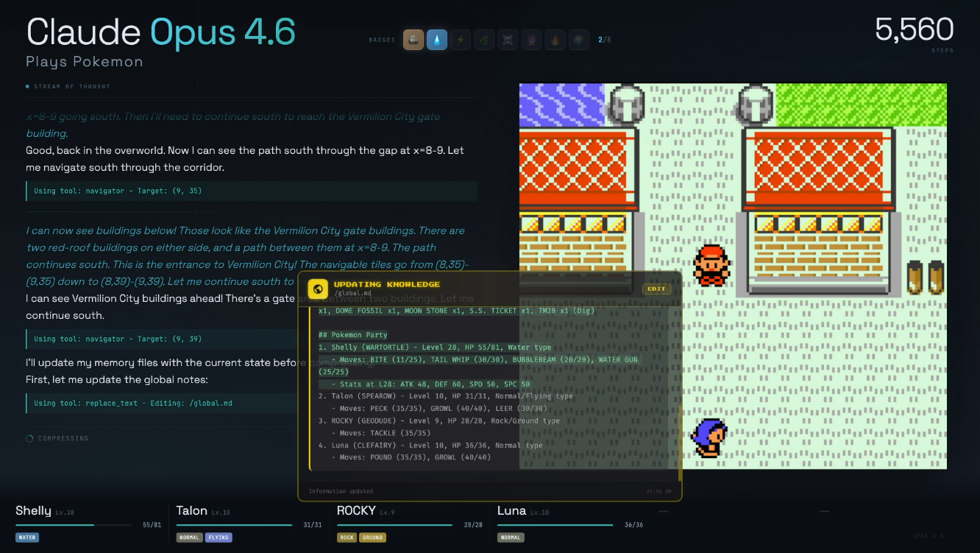
Task: Click the '5,560' steps counter
Action: point(914,29)
